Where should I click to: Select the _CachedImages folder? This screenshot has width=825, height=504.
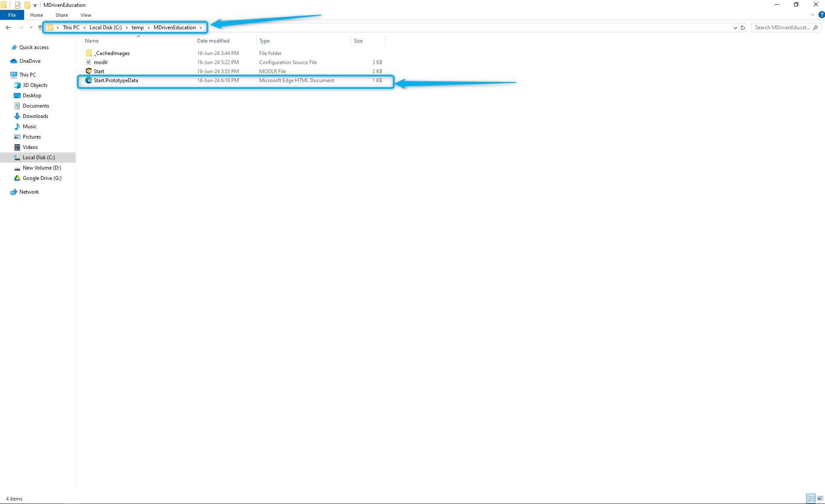click(x=112, y=53)
